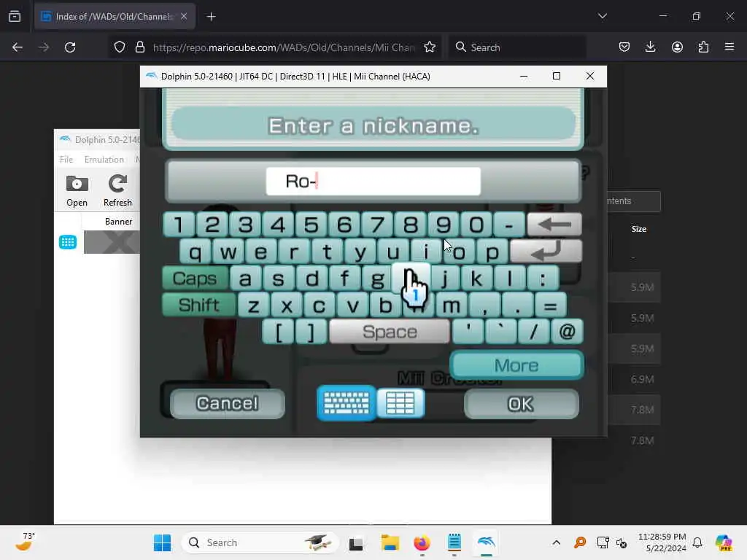Show hidden system tray icons
This screenshot has height=560, width=747.
click(556, 542)
